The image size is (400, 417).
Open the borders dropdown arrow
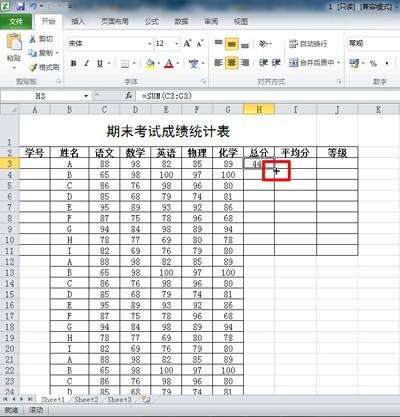[134, 63]
